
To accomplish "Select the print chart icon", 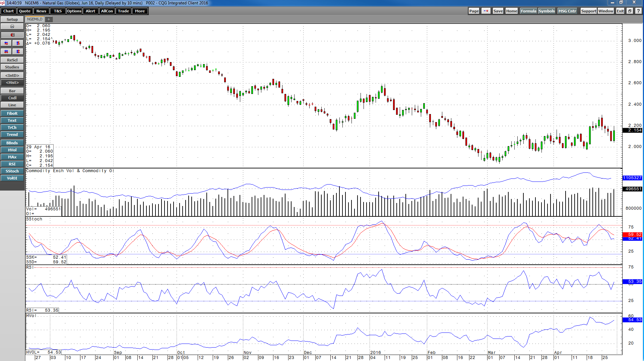I will 12,26.
